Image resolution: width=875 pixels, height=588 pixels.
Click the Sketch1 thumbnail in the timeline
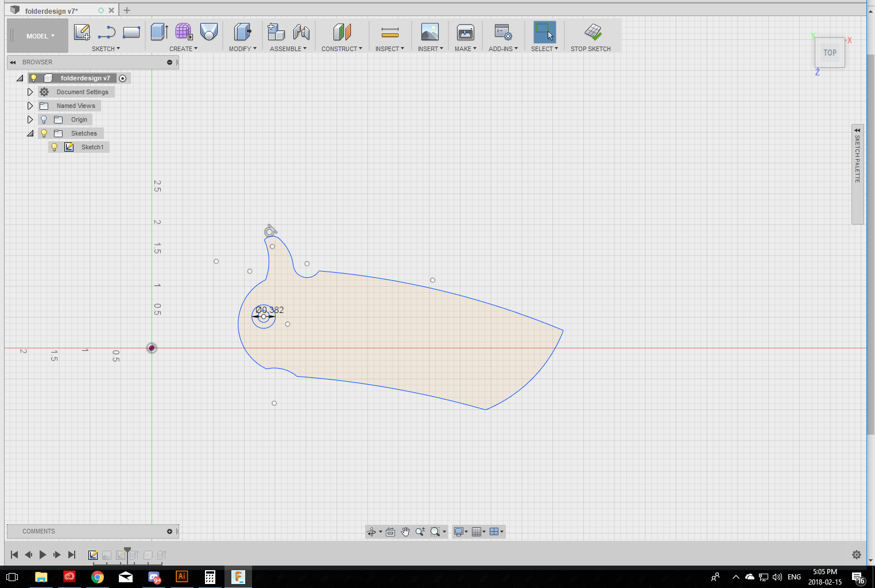(x=93, y=555)
